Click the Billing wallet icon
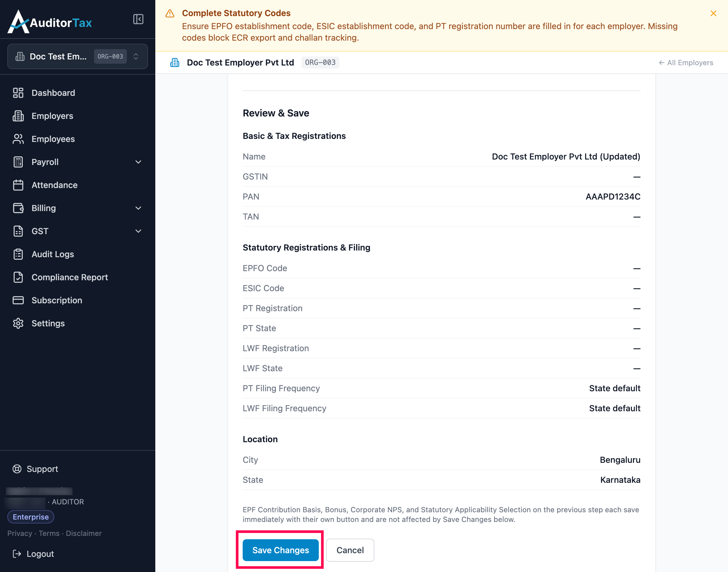This screenshot has width=728, height=572. coord(18,208)
